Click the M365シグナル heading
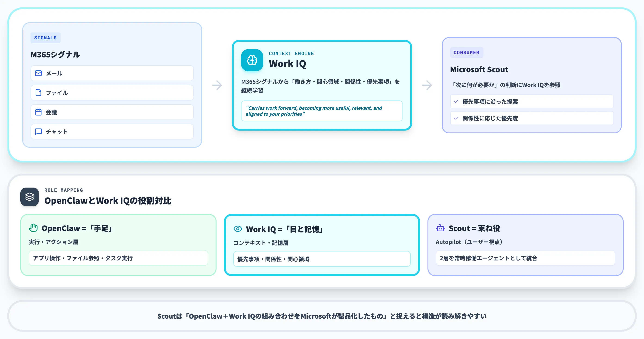The image size is (644, 339). [x=55, y=55]
